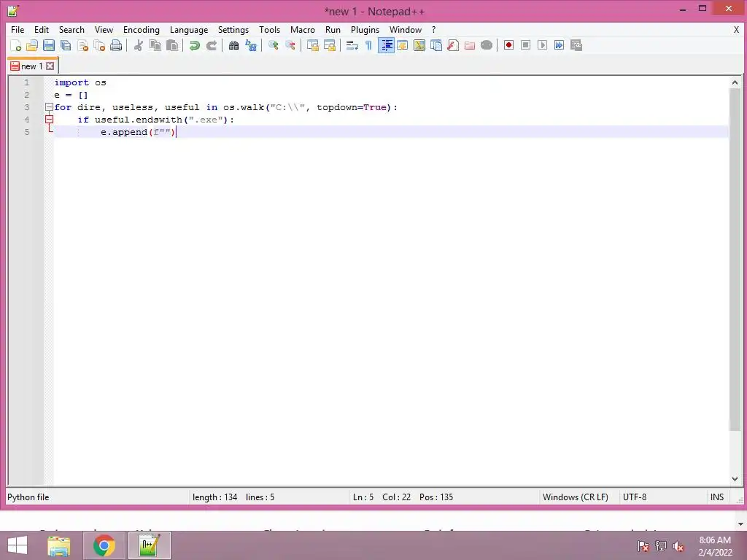The width and height of the screenshot is (747, 560).
Task: Start macro recording with the red dot
Action: 508,45
